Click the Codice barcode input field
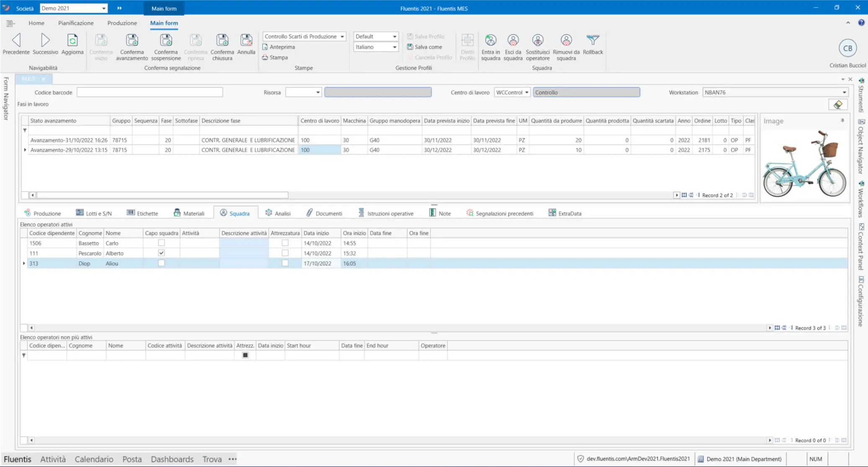Viewport: 868px width, 467px height. (x=150, y=92)
